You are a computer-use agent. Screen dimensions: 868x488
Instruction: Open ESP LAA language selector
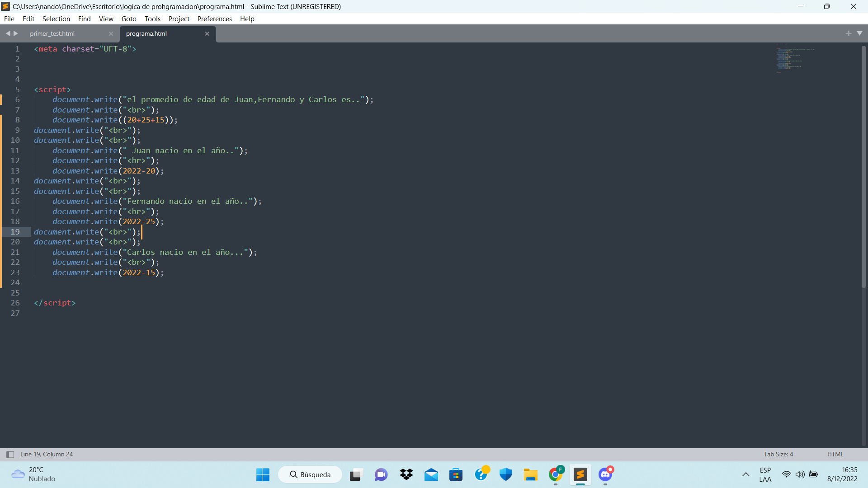765,474
